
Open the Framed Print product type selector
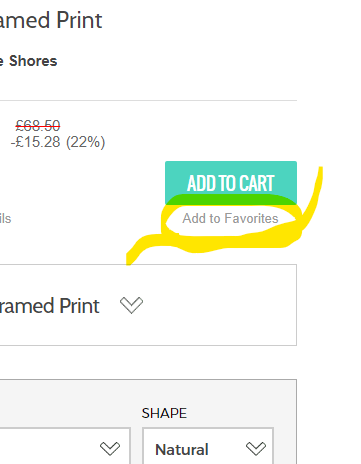tap(148, 305)
